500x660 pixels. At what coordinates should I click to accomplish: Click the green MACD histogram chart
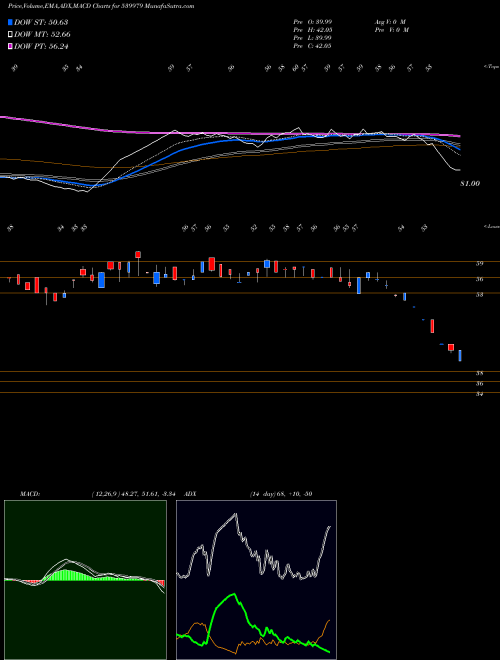(85, 580)
